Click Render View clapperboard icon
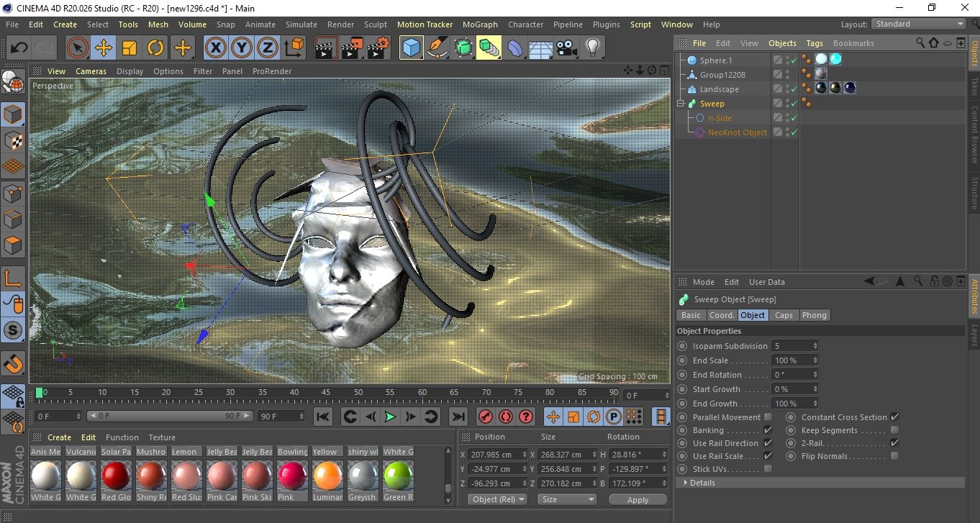 (x=326, y=48)
